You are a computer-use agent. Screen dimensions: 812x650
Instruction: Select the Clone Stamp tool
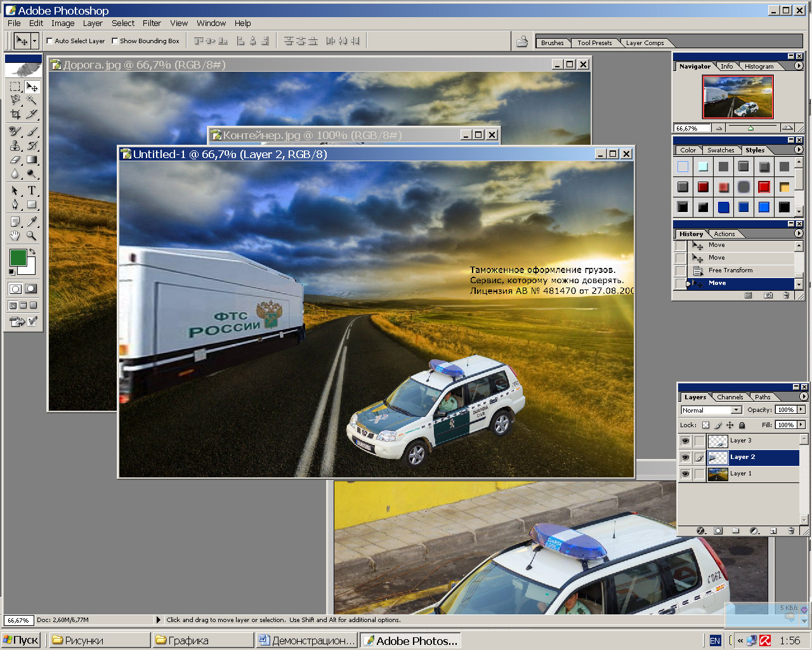[15, 145]
